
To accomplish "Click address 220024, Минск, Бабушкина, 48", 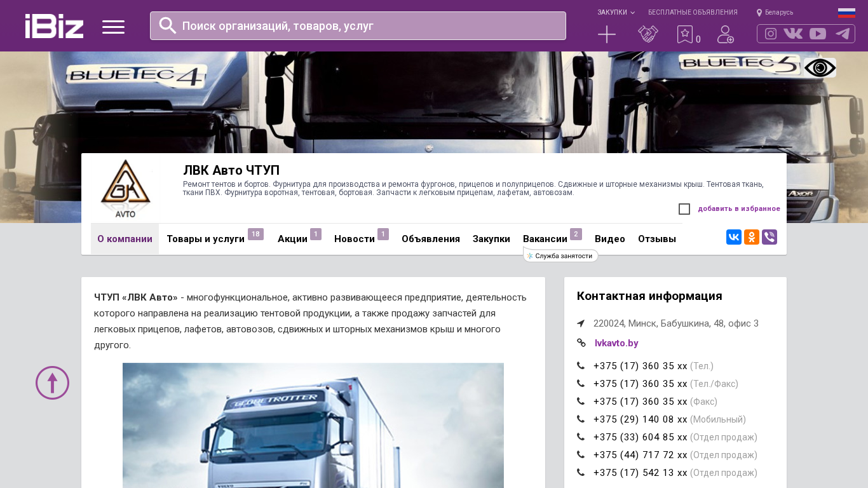I will point(676,323).
